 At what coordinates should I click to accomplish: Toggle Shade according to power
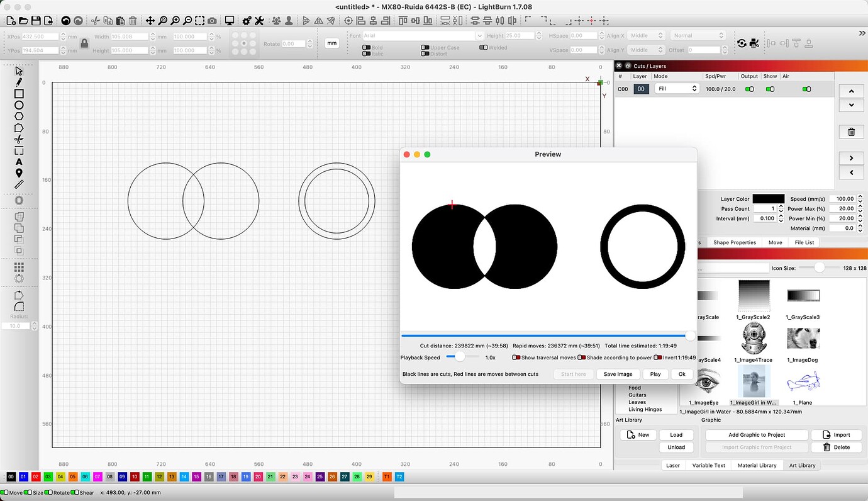[582, 357]
